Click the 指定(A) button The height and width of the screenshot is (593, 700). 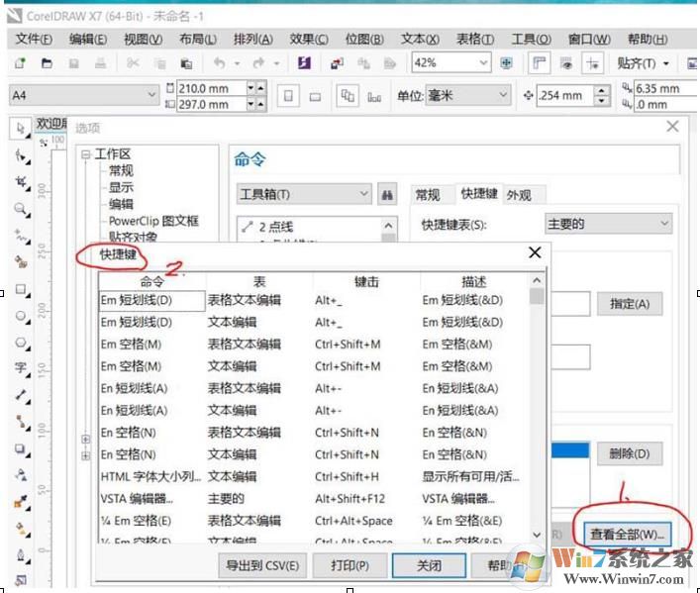630,304
